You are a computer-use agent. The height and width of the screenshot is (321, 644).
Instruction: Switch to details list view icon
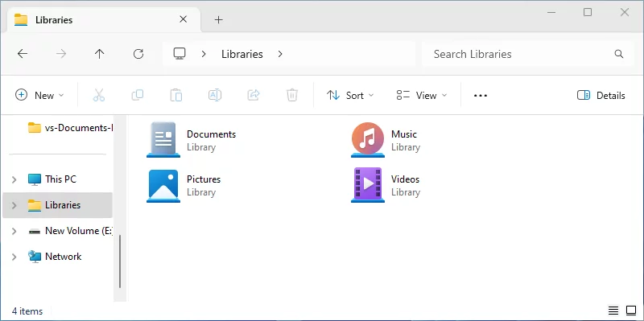pyautogui.click(x=613, y=311)
